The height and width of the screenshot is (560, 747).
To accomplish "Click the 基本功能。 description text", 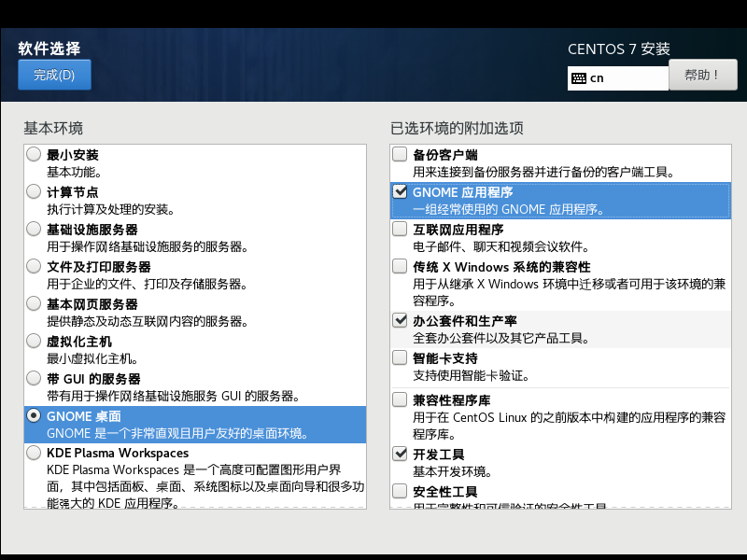I will [x=74, y=172].
